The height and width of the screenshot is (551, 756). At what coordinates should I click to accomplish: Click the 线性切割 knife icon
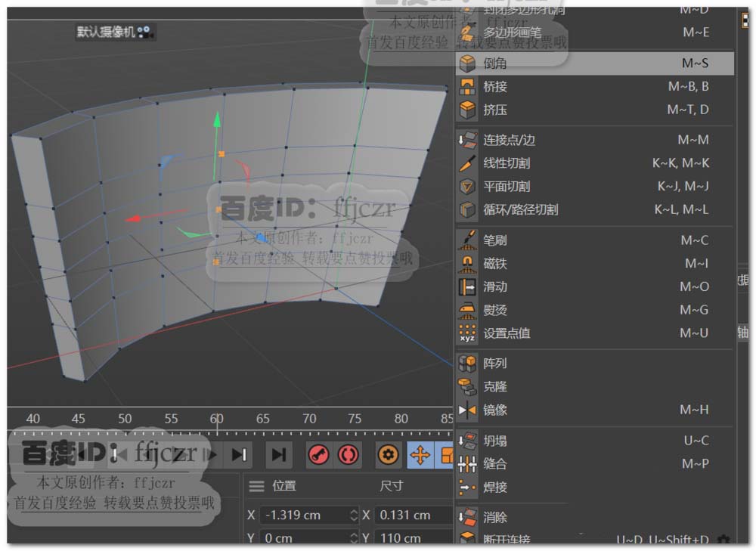(467, 163)
